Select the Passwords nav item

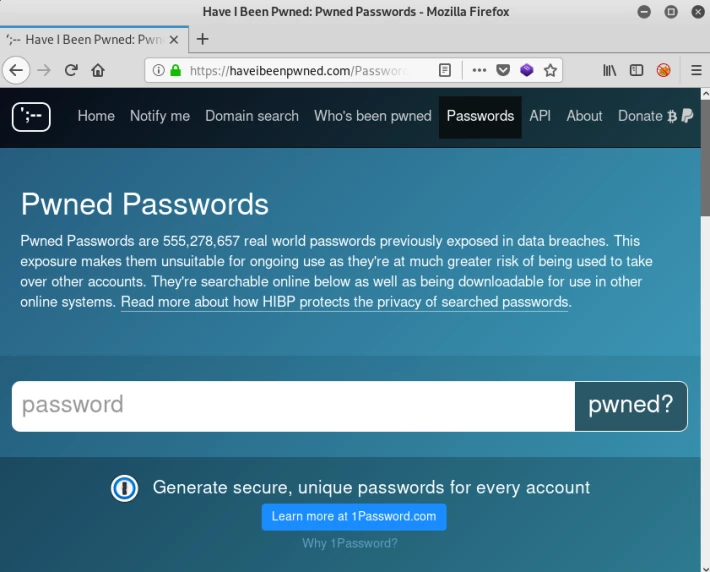pos(480,117)
